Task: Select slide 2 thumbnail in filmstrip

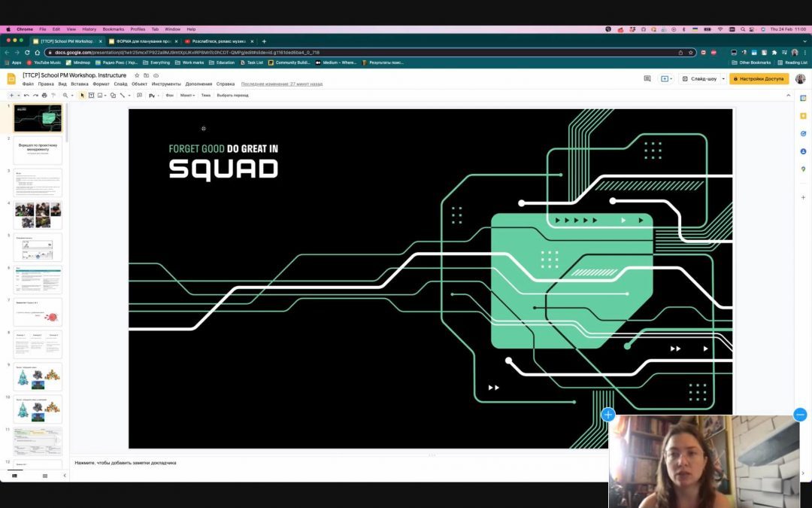Action: point(38,151)
